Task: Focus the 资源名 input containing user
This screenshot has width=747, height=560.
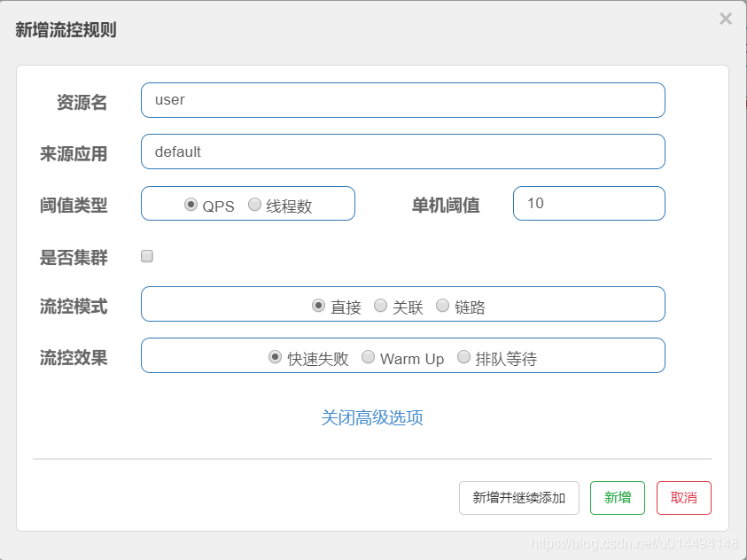Action: point(402,100)
